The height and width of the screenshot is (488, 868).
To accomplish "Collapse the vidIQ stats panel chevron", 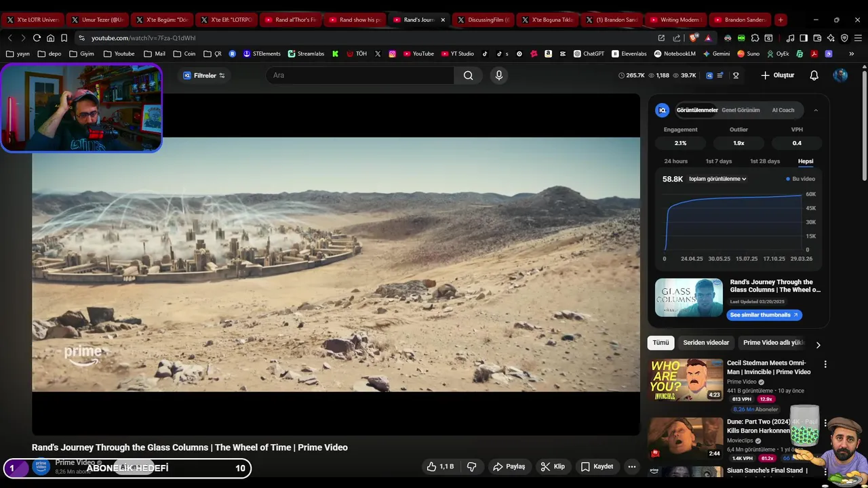I will (816, 110).
